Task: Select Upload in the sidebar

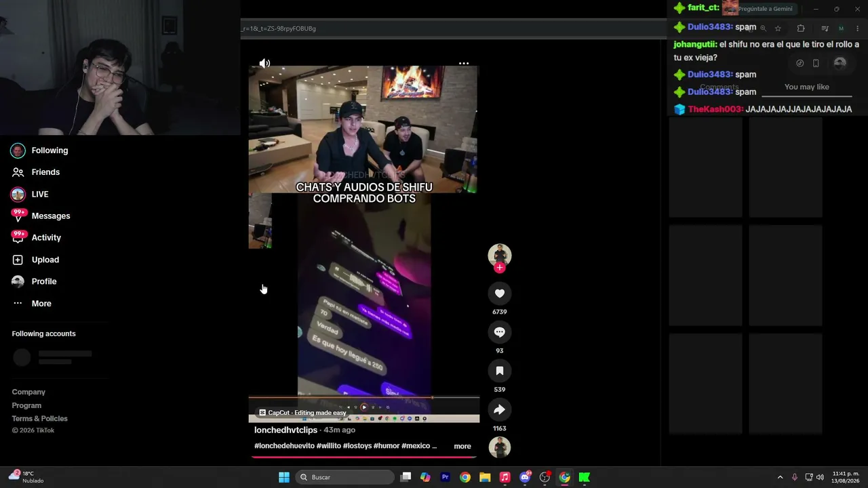Action: pyautogui.click(x=45, y=260)
